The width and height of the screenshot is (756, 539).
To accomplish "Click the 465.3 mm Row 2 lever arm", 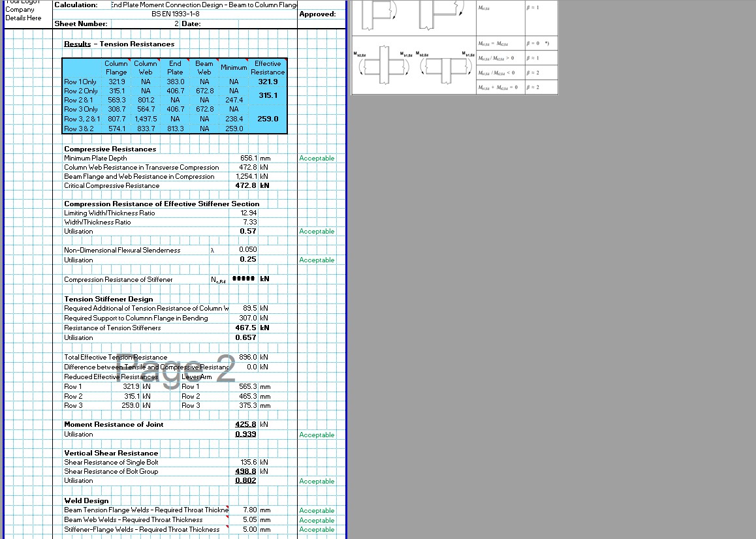I will point(248,396).
